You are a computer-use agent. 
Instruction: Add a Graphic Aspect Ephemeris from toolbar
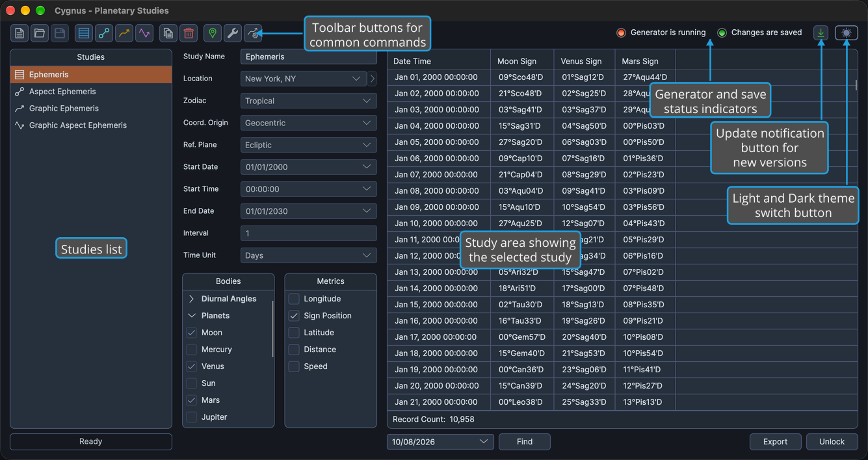(x=144, y=33)
